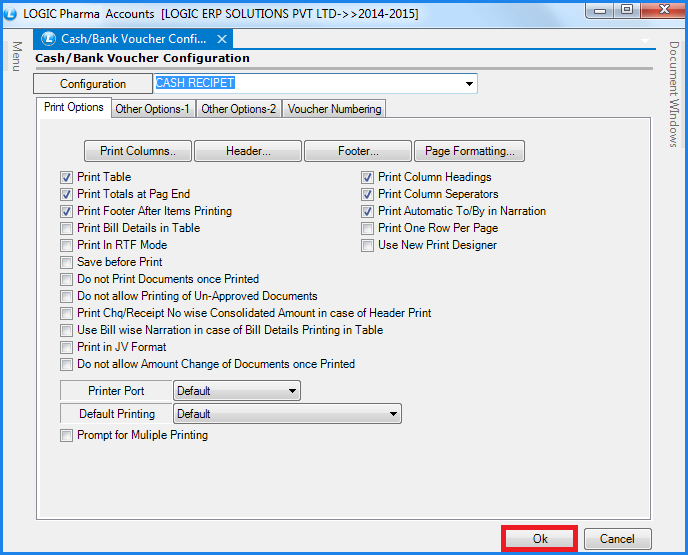Open the Menu side panel

pyautogui.click(x=16, y=56)
